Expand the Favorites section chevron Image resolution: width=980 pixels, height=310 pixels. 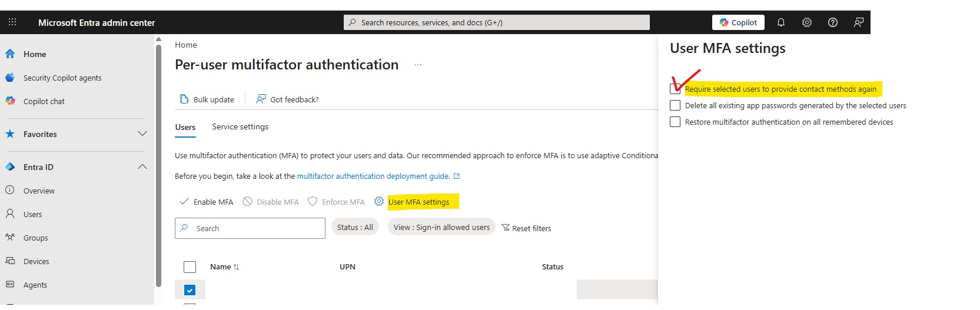pos(142,134)
